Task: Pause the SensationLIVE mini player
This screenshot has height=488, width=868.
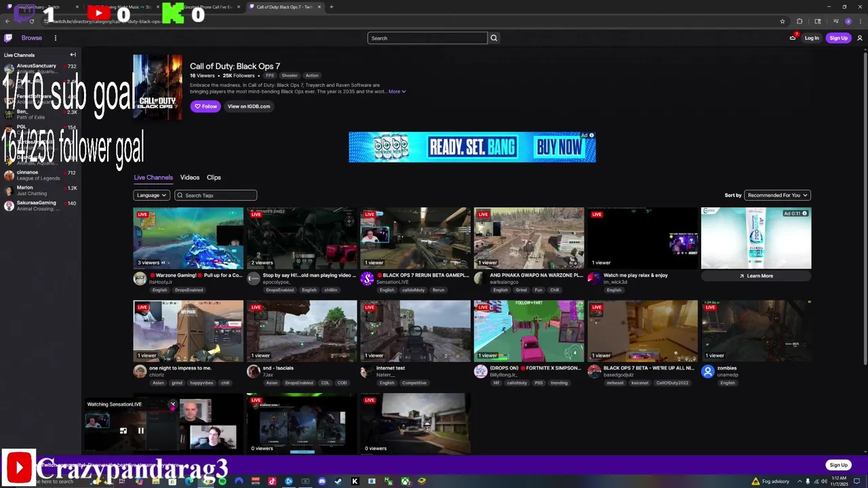Action: point(140,430)
